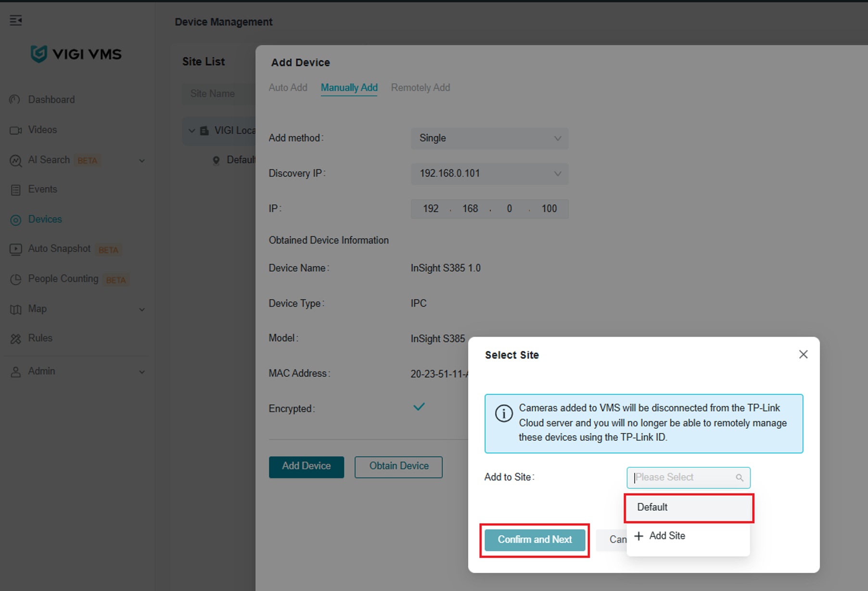The image size is (868, 591).
Task: Click the info icon in cloud notice
Action: click(x=504, y=413)
